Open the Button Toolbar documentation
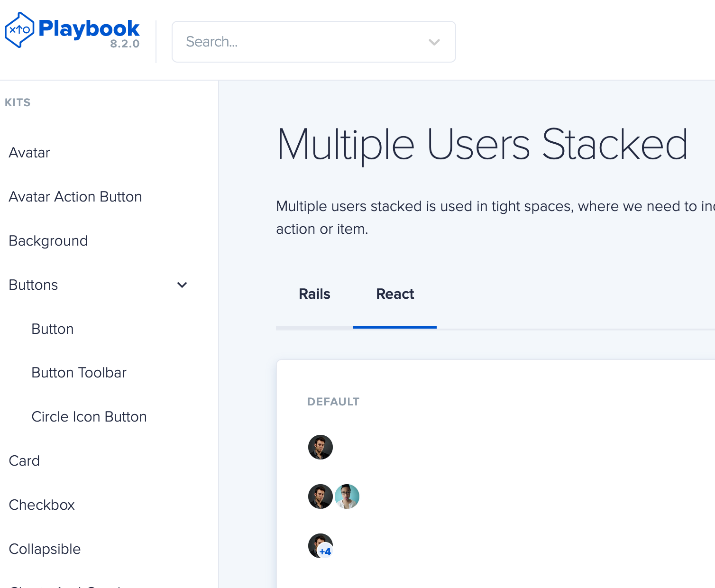The width and height of the screenshot is (715, 588). click(79, 372)
